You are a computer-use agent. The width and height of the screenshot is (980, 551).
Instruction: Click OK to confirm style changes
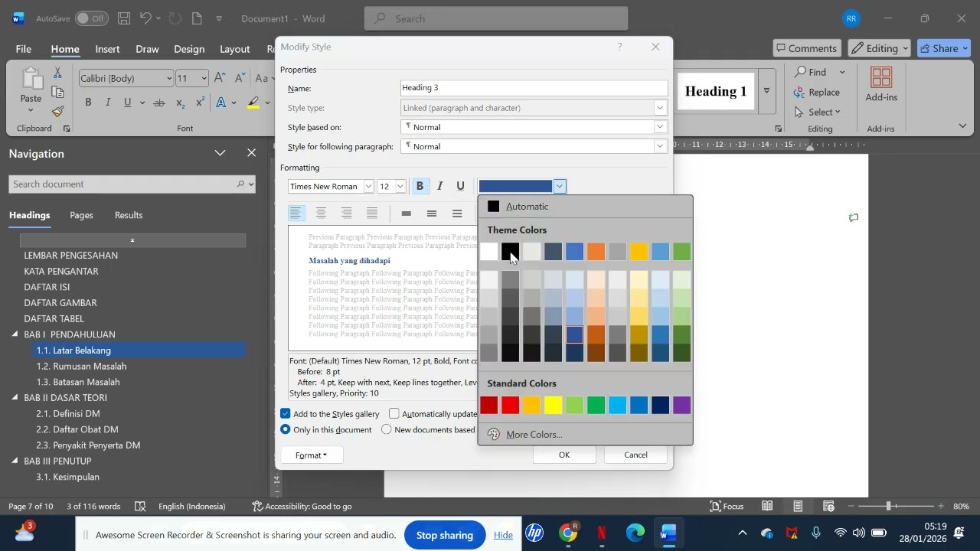563,455
